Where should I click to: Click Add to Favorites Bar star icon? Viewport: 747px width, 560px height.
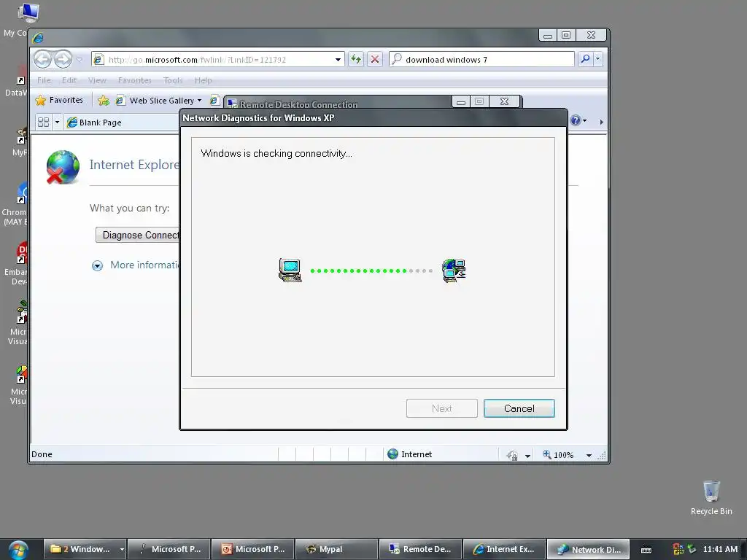[104, 100]
